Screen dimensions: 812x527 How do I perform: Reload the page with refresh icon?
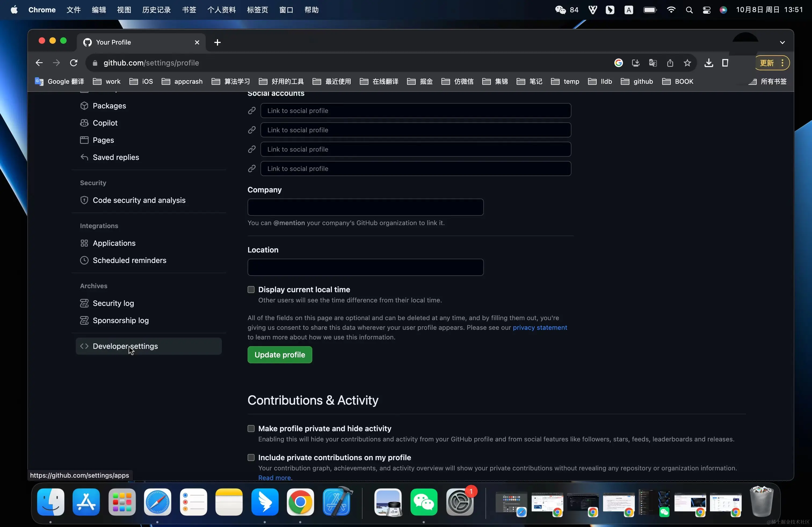[74, 63]
